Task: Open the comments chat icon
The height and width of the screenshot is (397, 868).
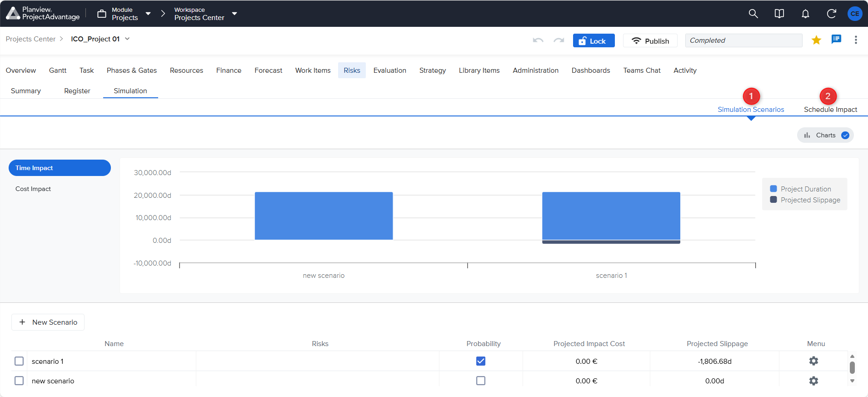Action: click(836, 40)
